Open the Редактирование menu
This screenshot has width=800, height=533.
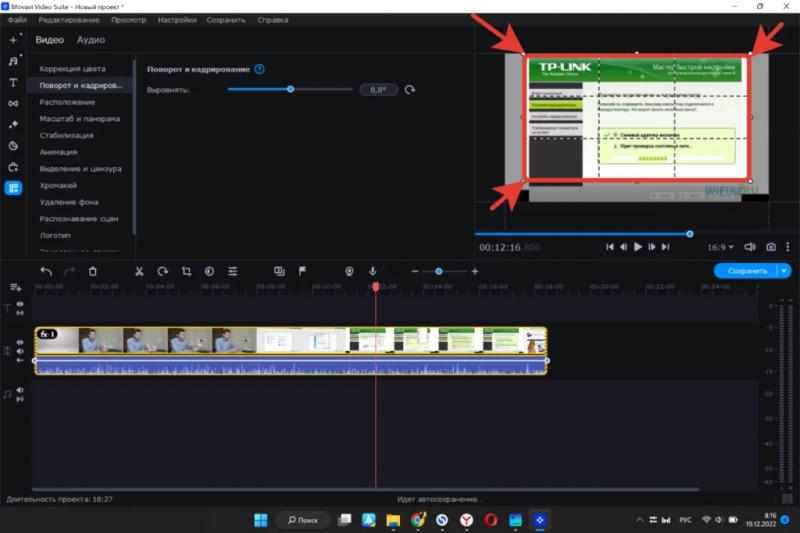pyautogui.click(x=68, y=20)
